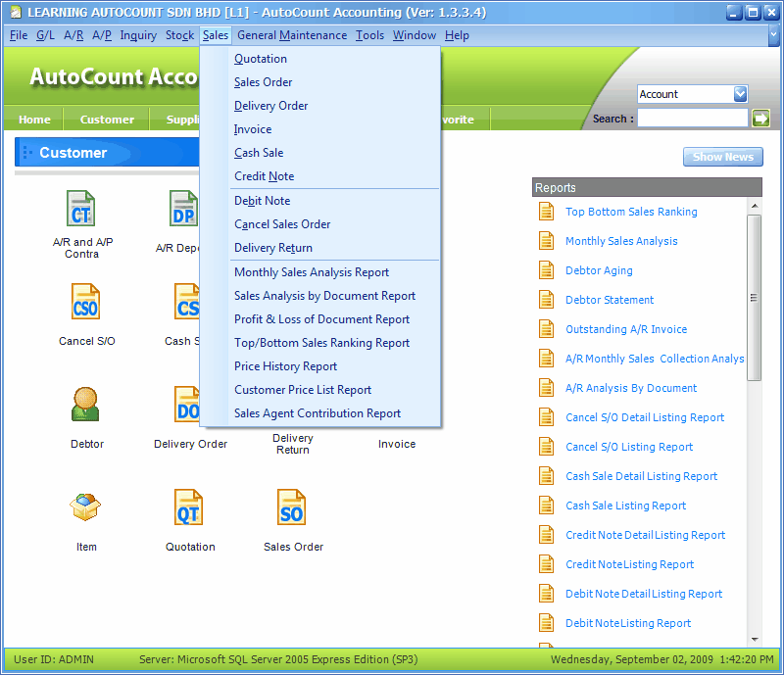
Task: Click the Reports list scrollbar down arrow
Action: click(755, 640)
